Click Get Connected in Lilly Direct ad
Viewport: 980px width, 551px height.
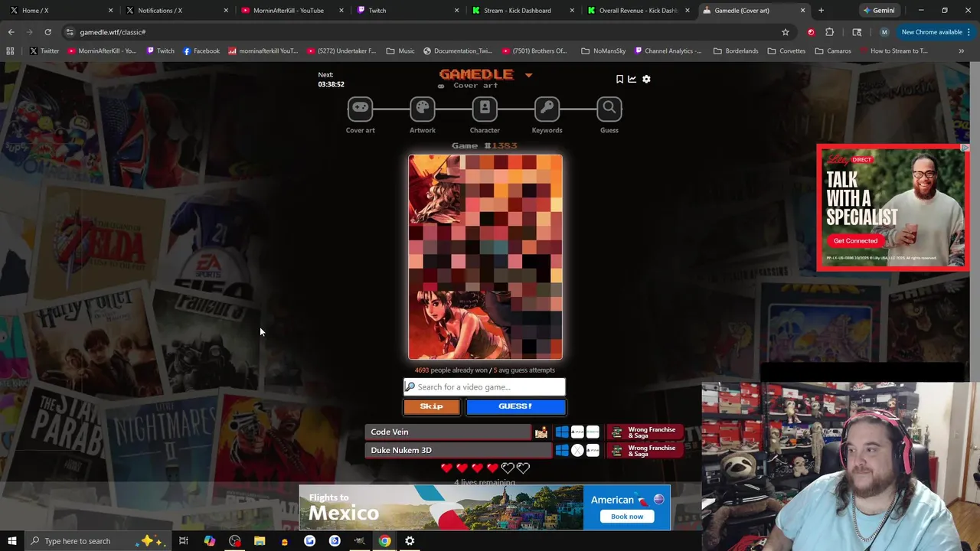pos(855,240)
